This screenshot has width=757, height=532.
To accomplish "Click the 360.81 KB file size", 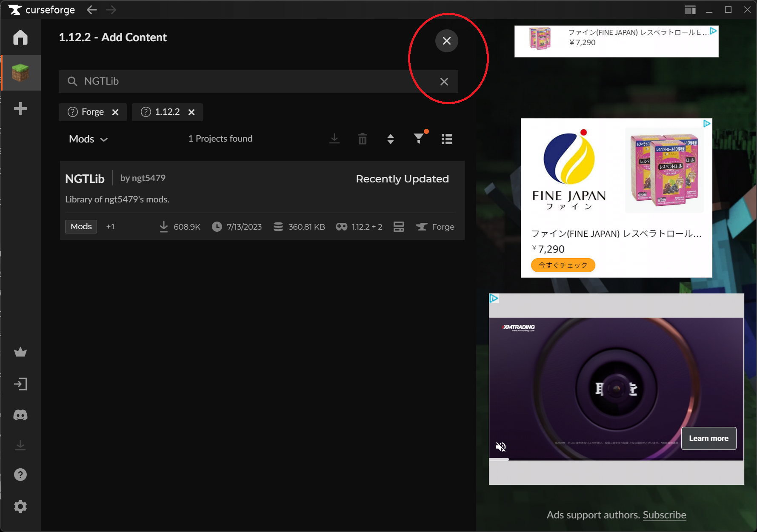I will 299,227.
